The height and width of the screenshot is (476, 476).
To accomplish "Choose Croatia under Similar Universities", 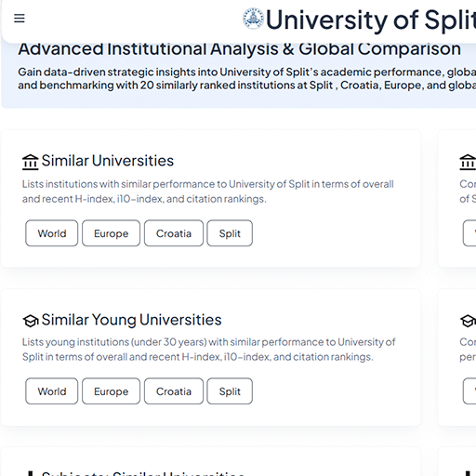I will [174, 233].
